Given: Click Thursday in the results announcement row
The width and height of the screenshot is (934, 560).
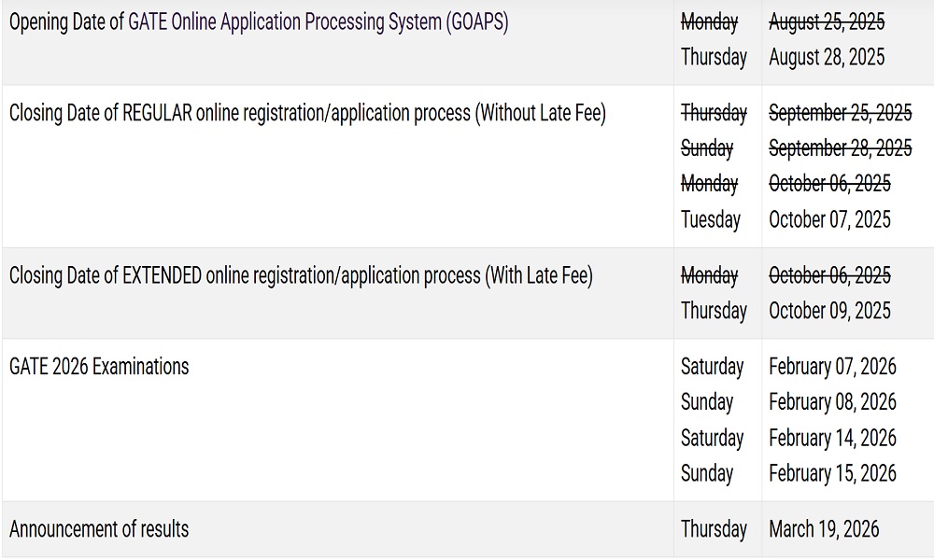Looking at the screenshot, I should pyautogui.click(x=714, y=529).
